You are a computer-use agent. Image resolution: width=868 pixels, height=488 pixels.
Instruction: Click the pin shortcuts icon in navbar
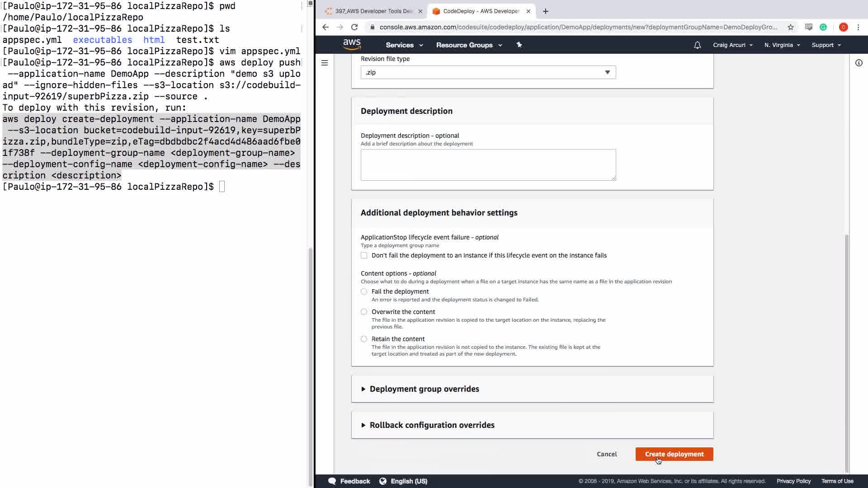pyautogui.click(x=519, y=45)
